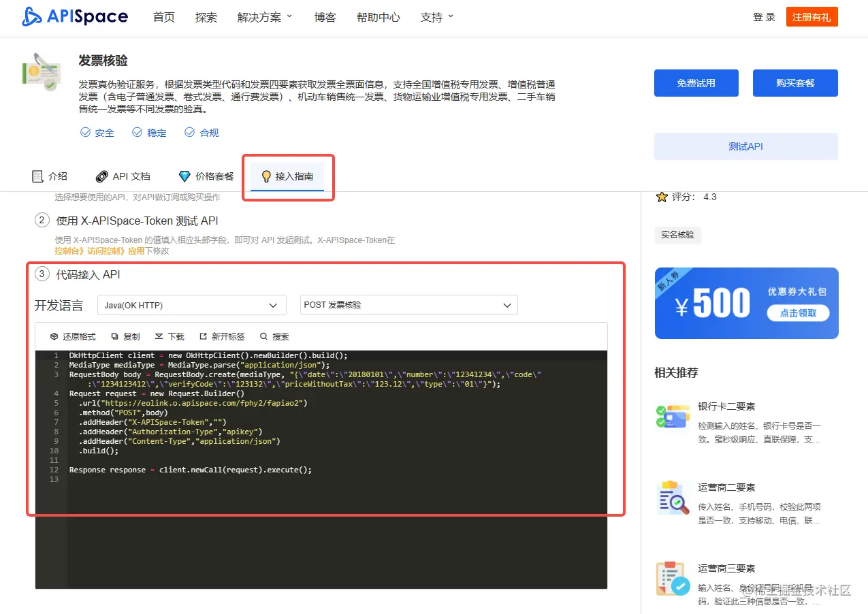Image resolution: width=868 pixels, height=614 pixels.
Task: Open the POST 发票核验 API dropdown
Action: coord(409,305)
